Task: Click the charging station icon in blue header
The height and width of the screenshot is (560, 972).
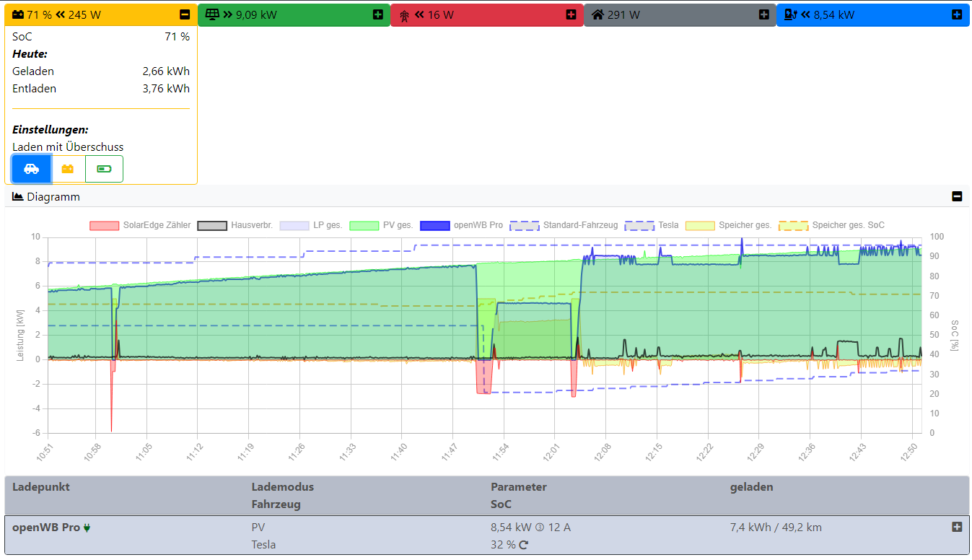Action: coord(790,14)
